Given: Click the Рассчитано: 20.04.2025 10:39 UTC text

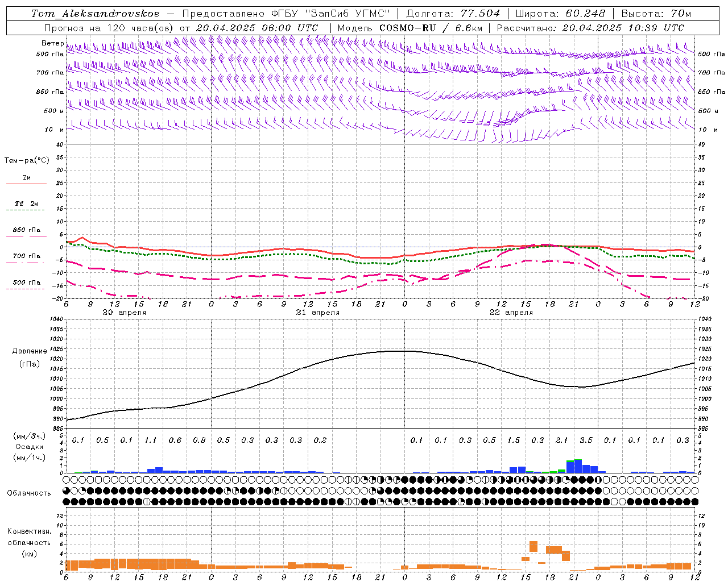Looking at the screenshot, I should coord(590,28).
